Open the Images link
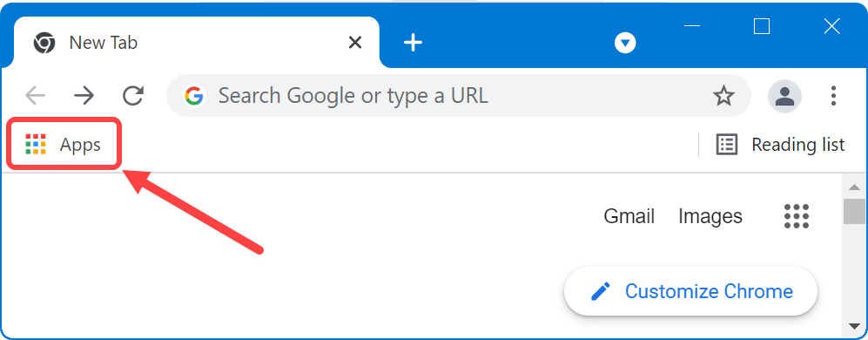This screenshot has width=868, height=340. (710, 216)
